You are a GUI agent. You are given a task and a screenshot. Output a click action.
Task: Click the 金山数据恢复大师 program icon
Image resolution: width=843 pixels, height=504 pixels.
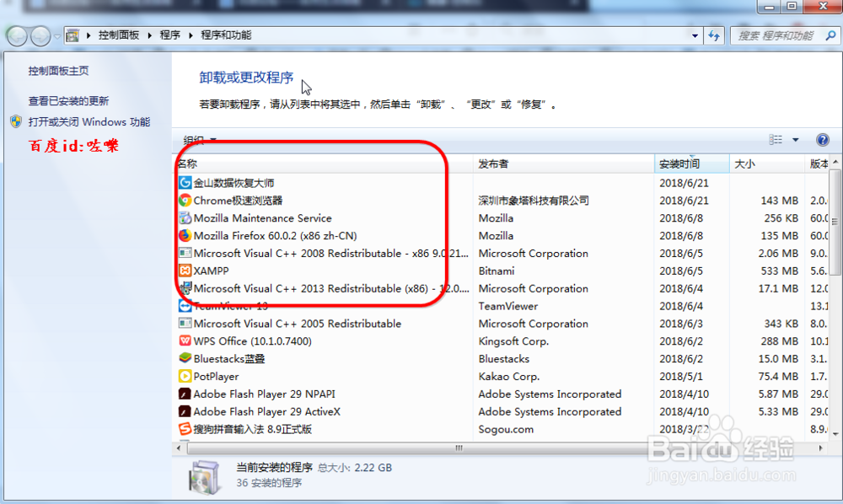tap(185, 183)
